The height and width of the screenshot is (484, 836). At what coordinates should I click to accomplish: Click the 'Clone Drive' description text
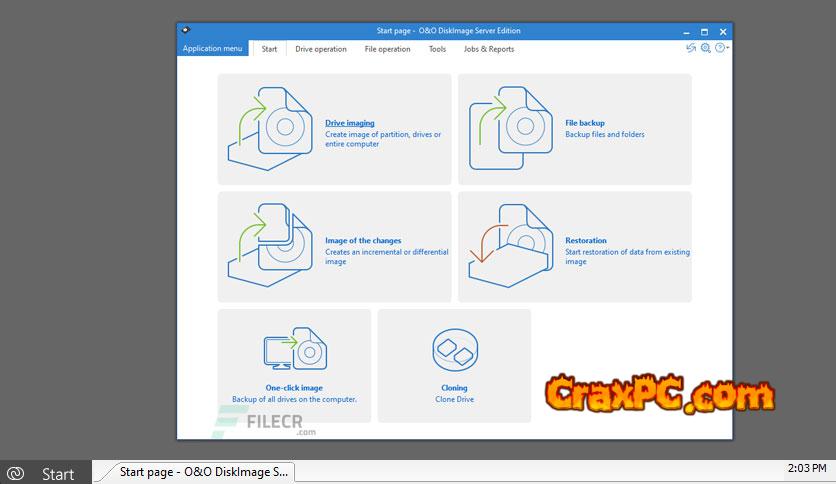click(454, 399)
